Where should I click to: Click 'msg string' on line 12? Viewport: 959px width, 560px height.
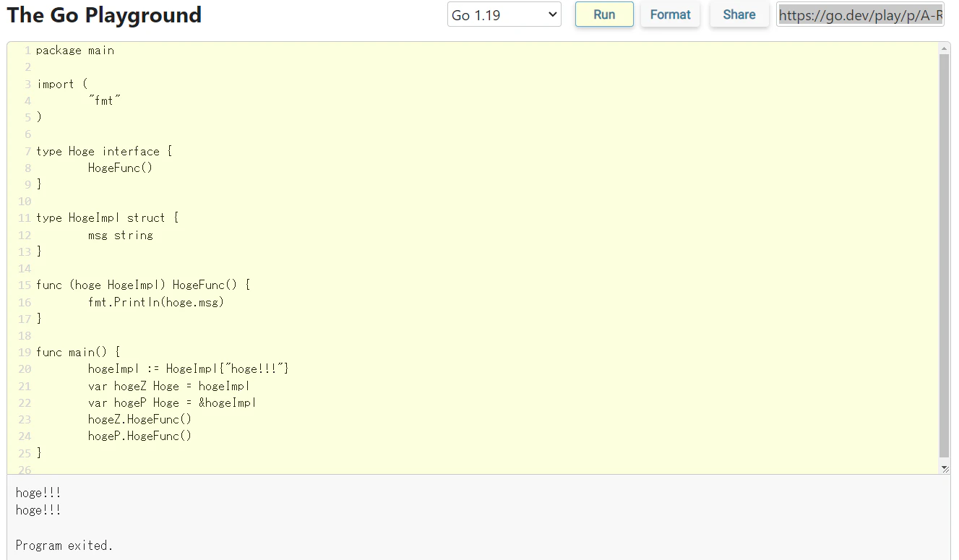point(121,235)
